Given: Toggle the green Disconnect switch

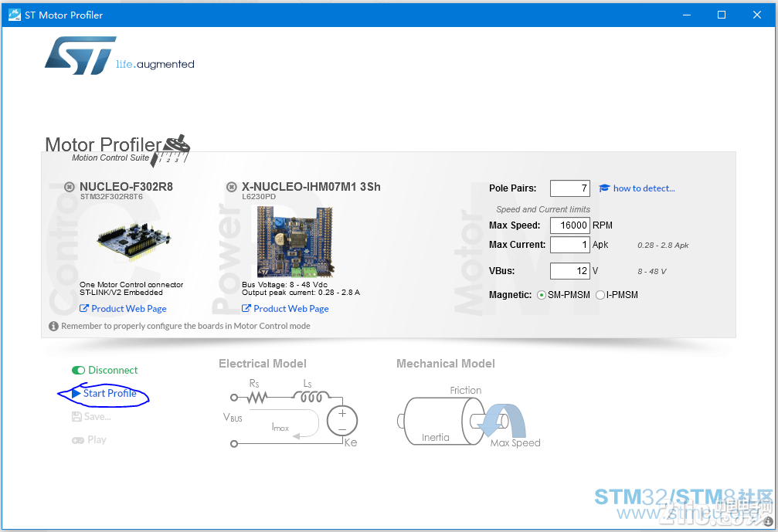Looking at the screenshot, I should click(x=78, y=371).
